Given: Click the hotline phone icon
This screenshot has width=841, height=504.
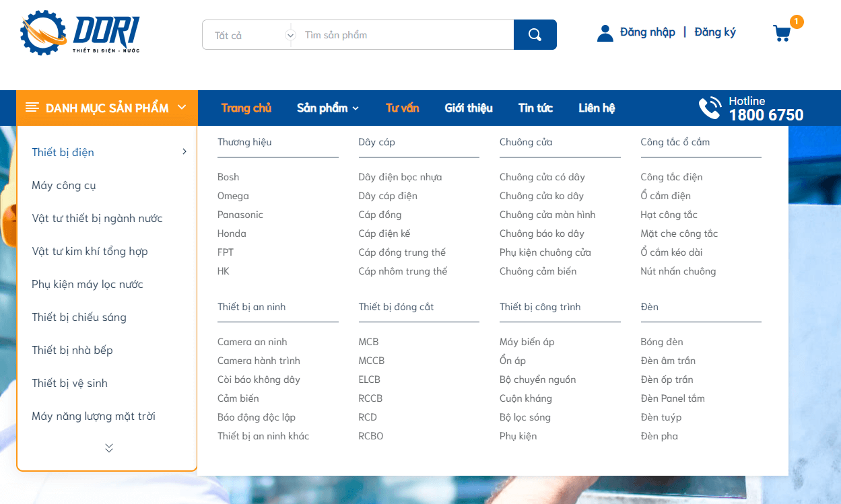Looking at the screenshot, I should click(x=710, y=108).
